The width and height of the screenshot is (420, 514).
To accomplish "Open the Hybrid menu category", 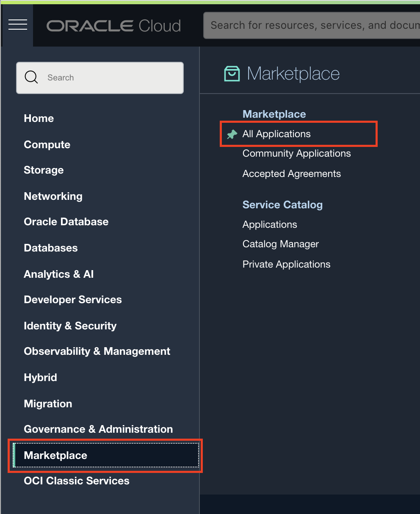I will 40,378.
